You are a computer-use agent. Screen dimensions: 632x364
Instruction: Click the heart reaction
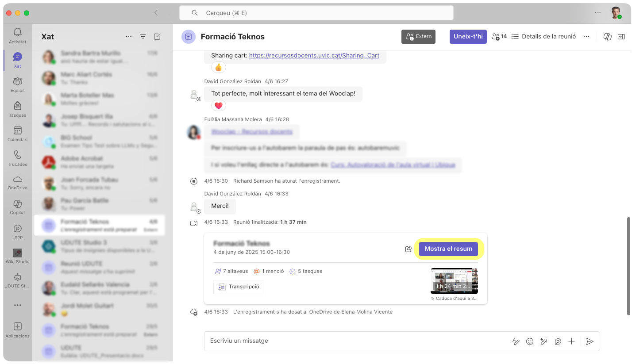tap(219, 106)
